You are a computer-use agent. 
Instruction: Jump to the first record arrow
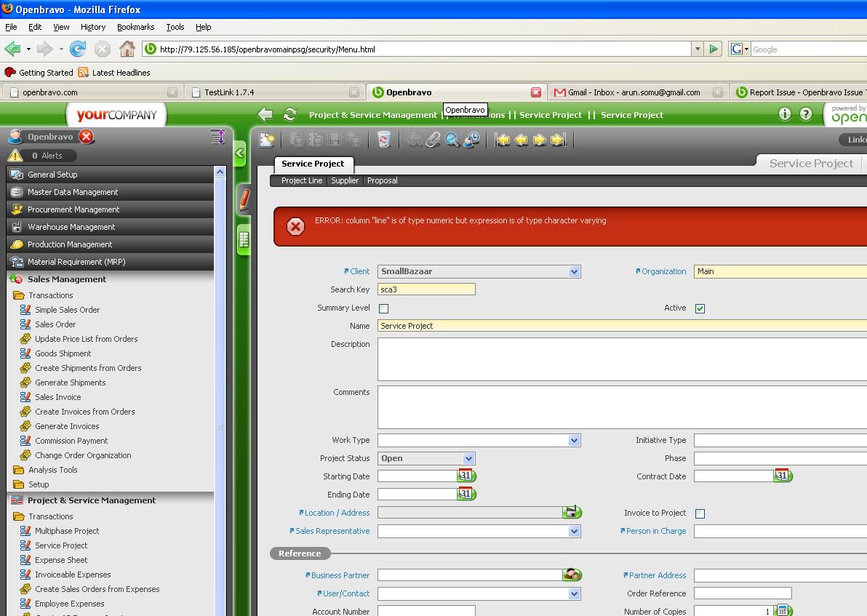503,140
